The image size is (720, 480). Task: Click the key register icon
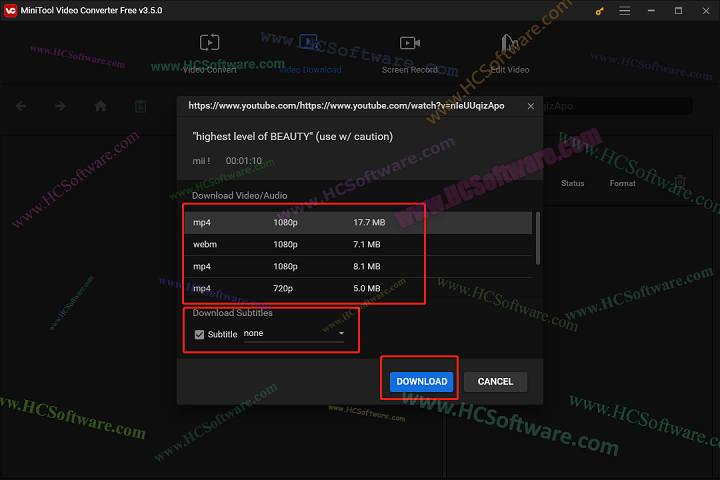[599, 11]
